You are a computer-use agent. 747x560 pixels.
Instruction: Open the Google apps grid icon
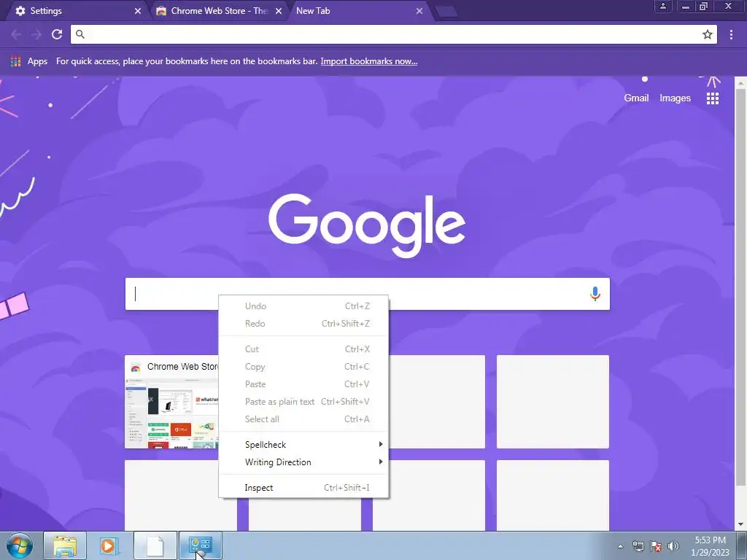pos(713,98)
